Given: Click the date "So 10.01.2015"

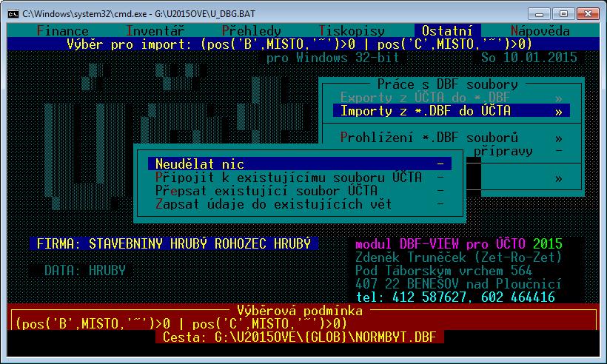Looking at the screenshot, I should click(529, 58).
